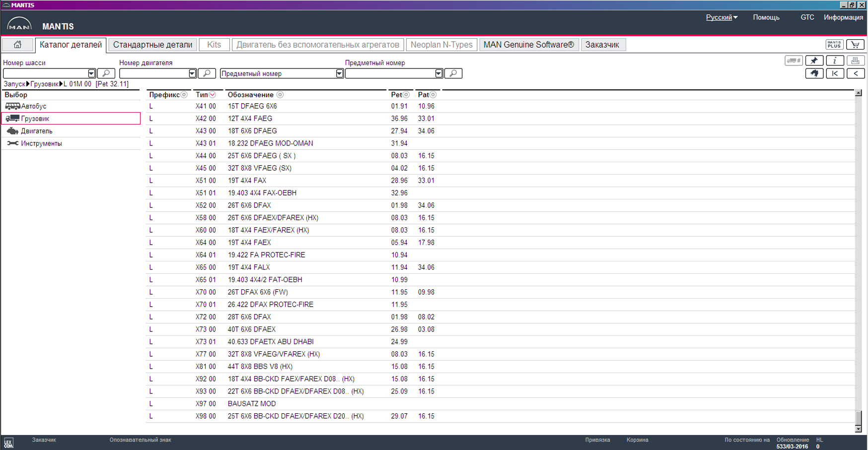868x450 pixels.
Task: Switch to the Стандартные детали tab
Action: pos(152,45)
